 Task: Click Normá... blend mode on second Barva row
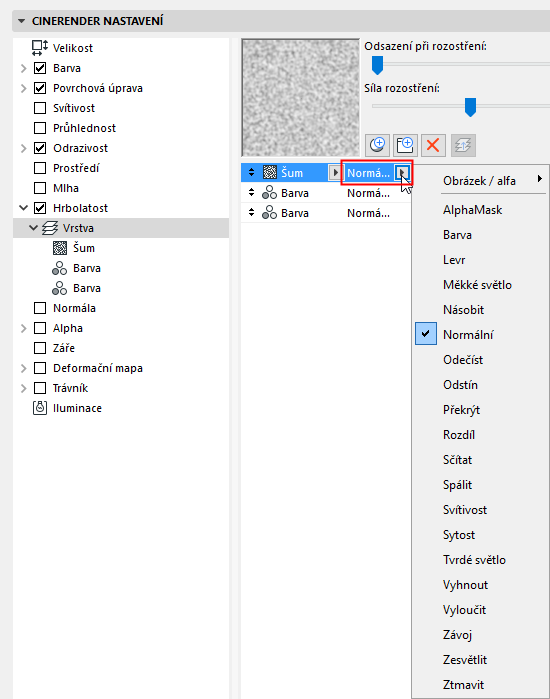(x=369, y=213)
